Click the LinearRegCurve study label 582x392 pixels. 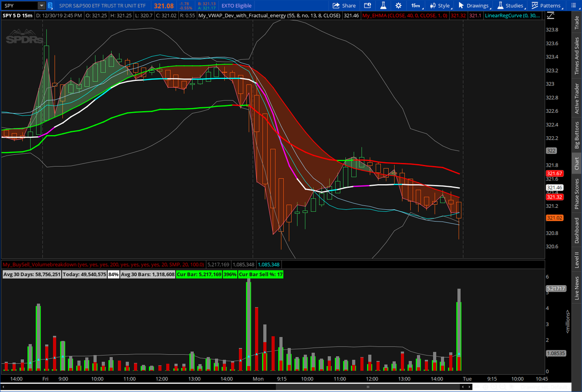pyautogui.click(x=512, y=16)
